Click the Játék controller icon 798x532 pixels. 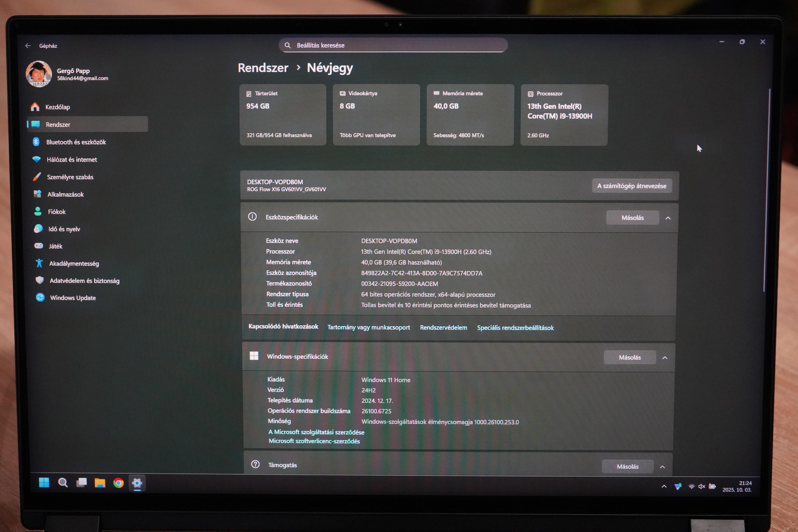(39, 246)
